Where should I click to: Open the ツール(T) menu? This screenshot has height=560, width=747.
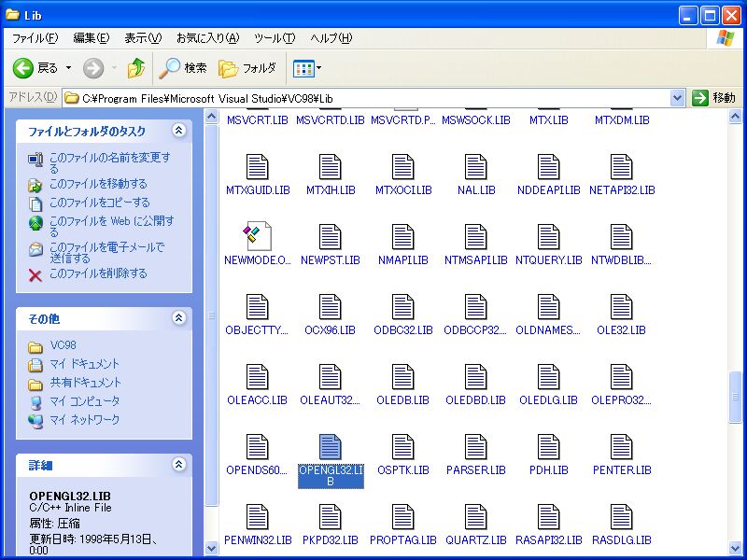[x=275, y=38]
